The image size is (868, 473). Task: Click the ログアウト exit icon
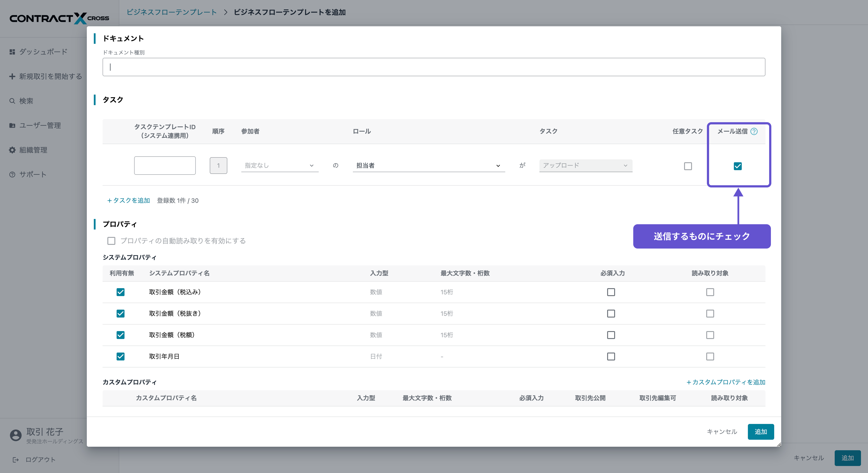[16, 460]
